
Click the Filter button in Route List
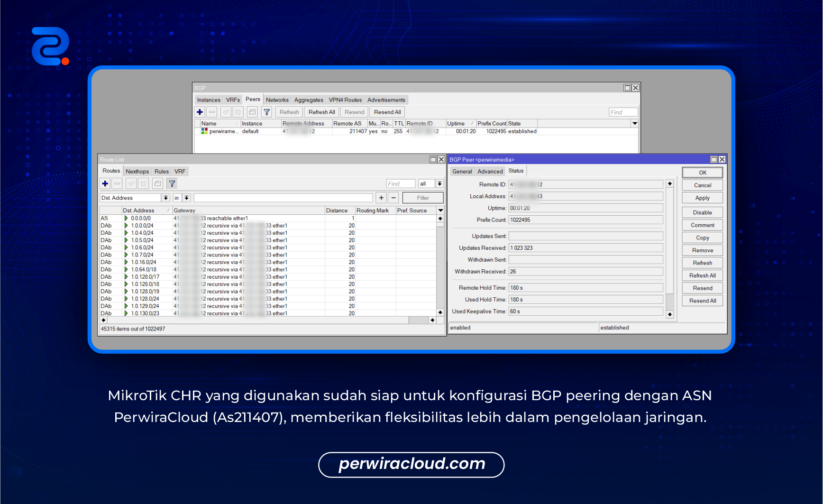[422, 198]
